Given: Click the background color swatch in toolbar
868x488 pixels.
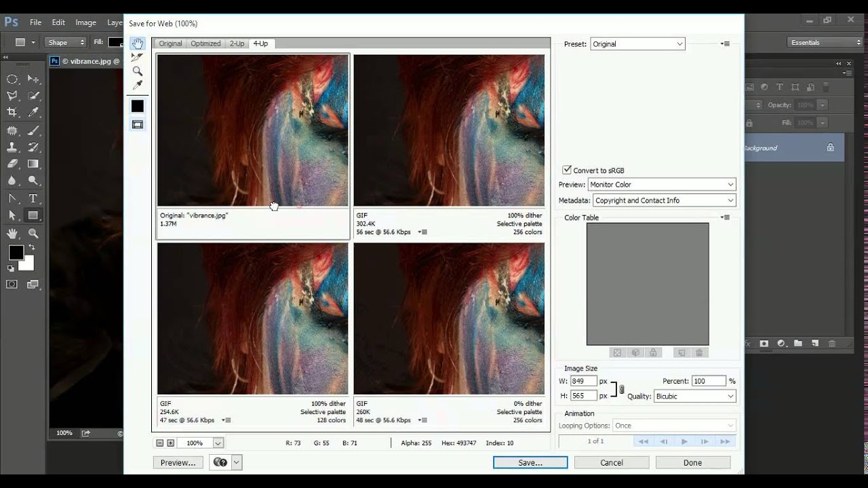Looking at the screenshot, I should pos(28,264).
